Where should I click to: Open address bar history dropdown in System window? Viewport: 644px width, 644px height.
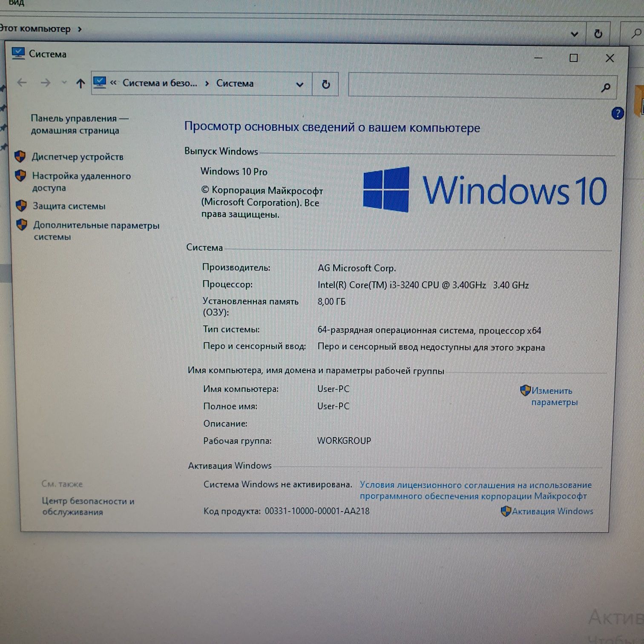pyautogui.click(x=299, y=84)
